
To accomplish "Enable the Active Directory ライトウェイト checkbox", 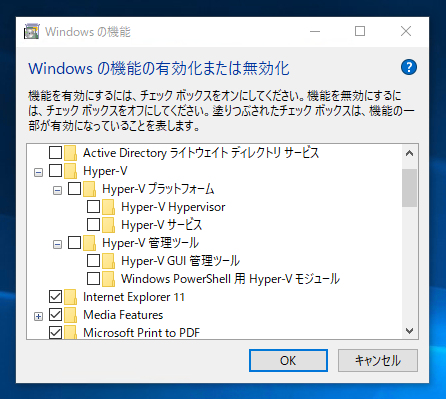I will tap(55, 153).
